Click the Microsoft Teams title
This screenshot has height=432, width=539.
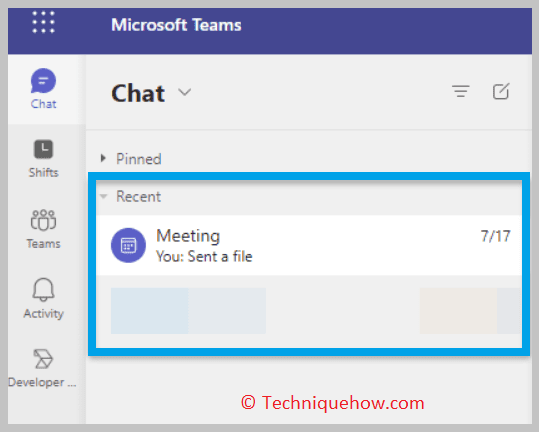[x=176, y=25]
